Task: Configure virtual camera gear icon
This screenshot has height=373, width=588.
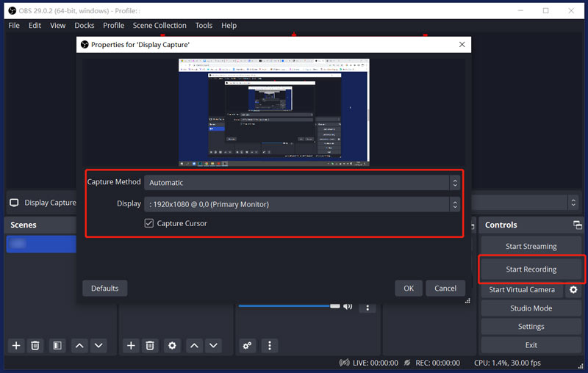Action: (573, 289)
